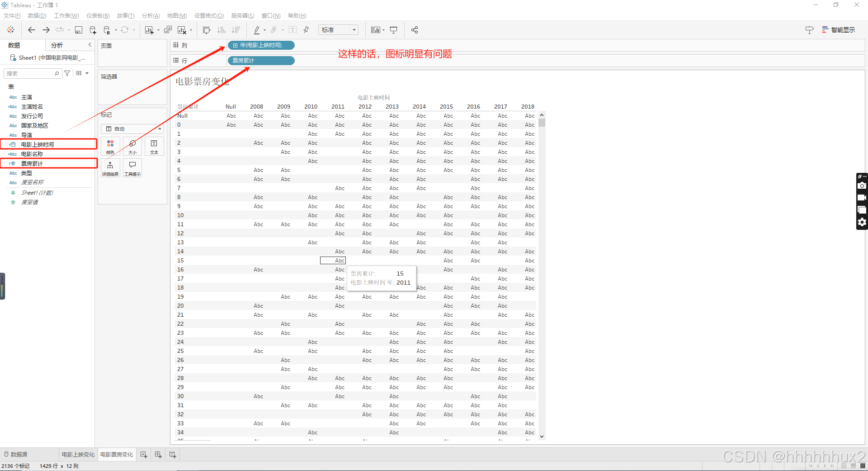Open the 工作表(W) menu
The image size is (868, 471).
click(x=66, y=16)
